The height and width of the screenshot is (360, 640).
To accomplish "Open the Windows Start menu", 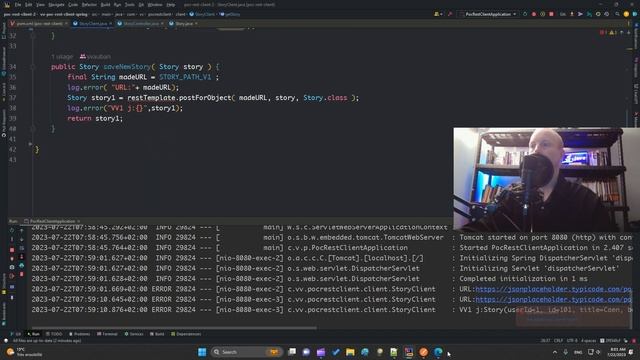I will tap(202, 352).
